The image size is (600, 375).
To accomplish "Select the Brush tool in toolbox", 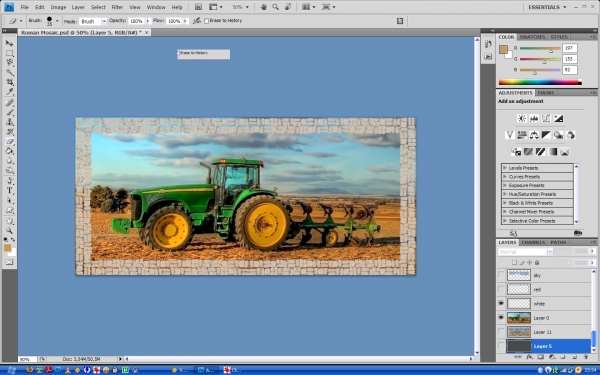I will [x=9, y=112].
